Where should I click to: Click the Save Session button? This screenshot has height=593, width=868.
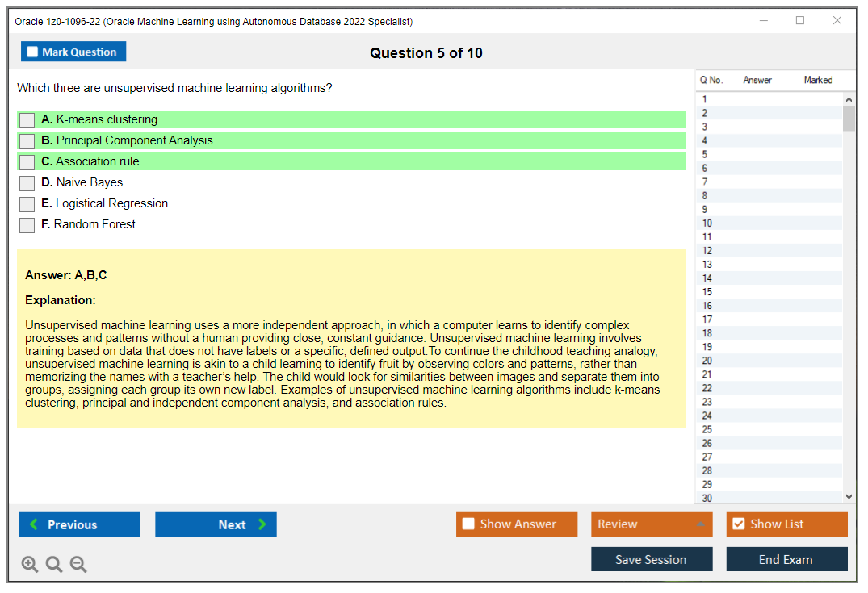coord(652,559)
